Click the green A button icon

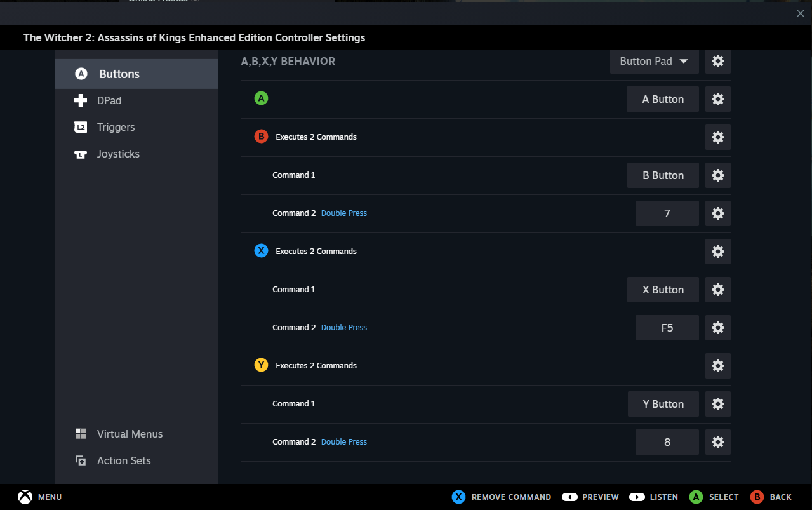pyautogui.click(x=261, y=98)
